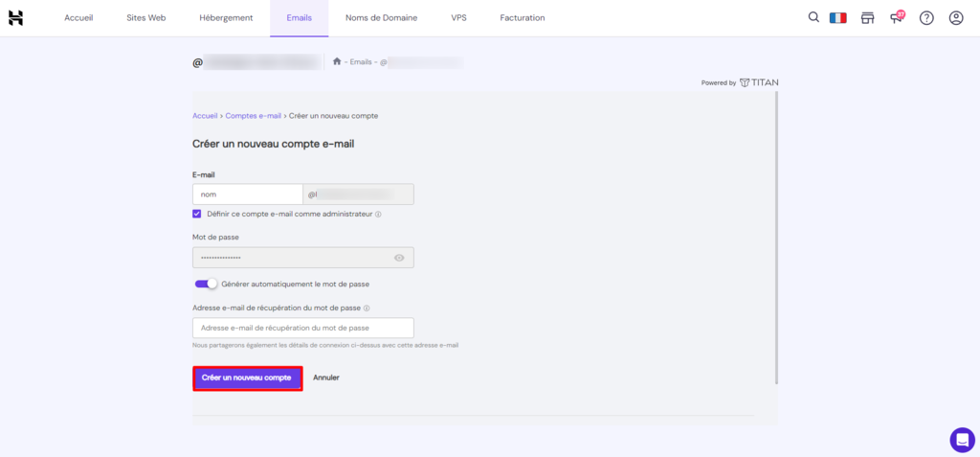Open Hébergement navigation item
Image resolution: width=980 pixels, height=457 pixels.
[x=226, y=18]
